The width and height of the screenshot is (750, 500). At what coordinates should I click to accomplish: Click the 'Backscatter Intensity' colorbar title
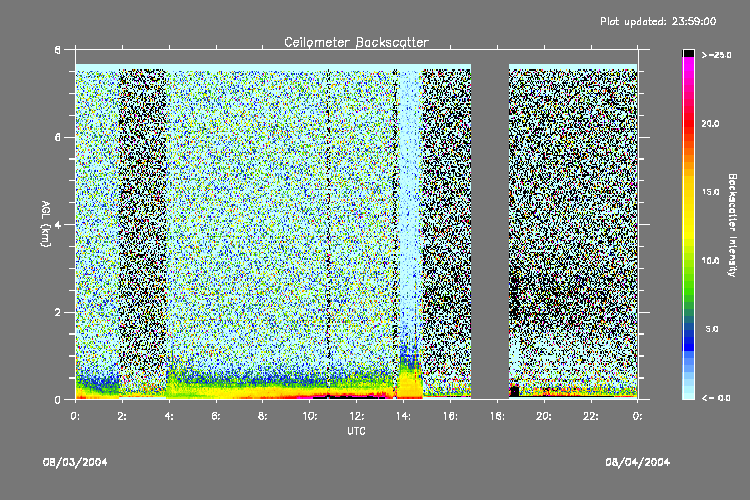pos(732,225)
